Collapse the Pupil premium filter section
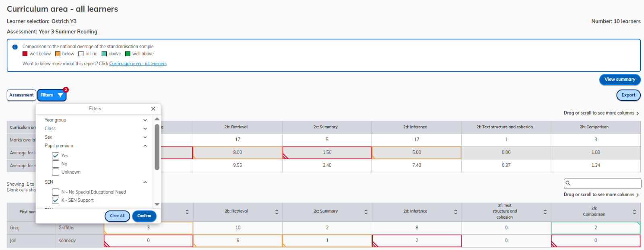Image resolution: width=644 pixels, height=250 pixels. (145, 146)
